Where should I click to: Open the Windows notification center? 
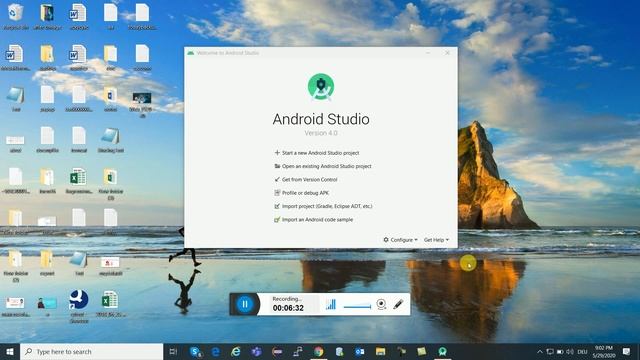627,351
